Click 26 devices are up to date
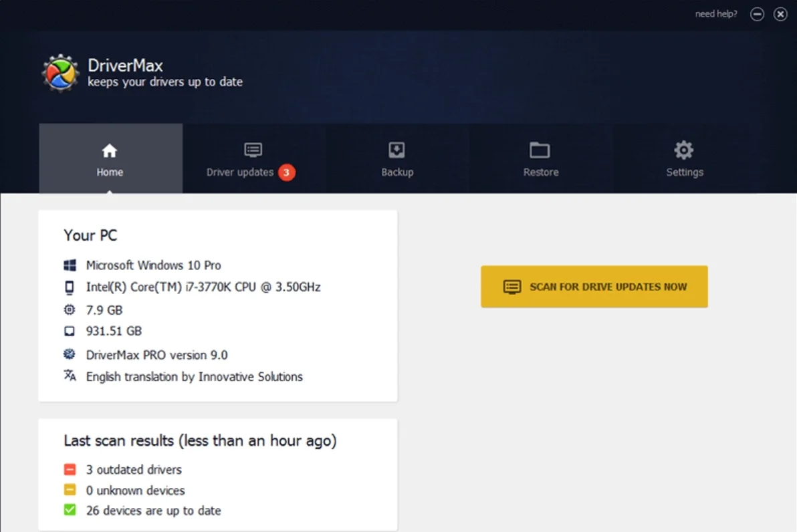 point(154,511)
